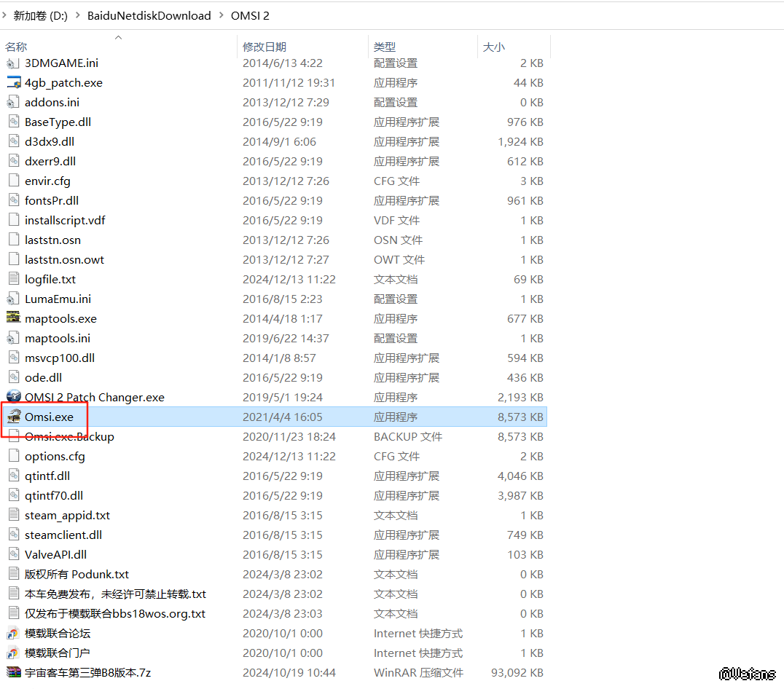Click the d3dx9.dll file icon
784x689 pixels.
click(x=13, y=141)
